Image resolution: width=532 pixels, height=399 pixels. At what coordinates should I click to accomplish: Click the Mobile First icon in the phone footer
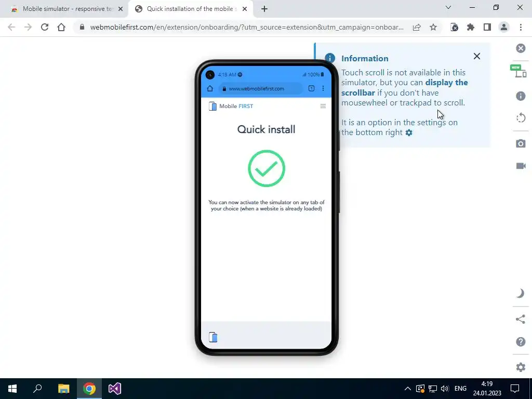pyautogui.click(x=213, y=337)
